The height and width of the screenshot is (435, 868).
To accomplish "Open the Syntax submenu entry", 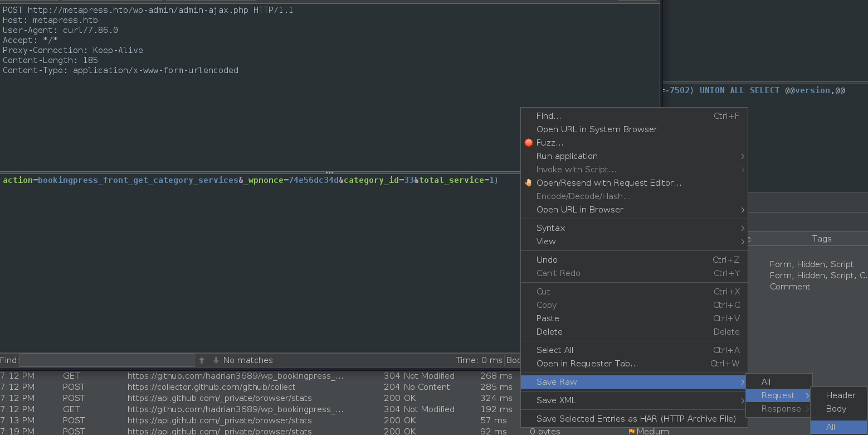I will (x=634, y=228).
